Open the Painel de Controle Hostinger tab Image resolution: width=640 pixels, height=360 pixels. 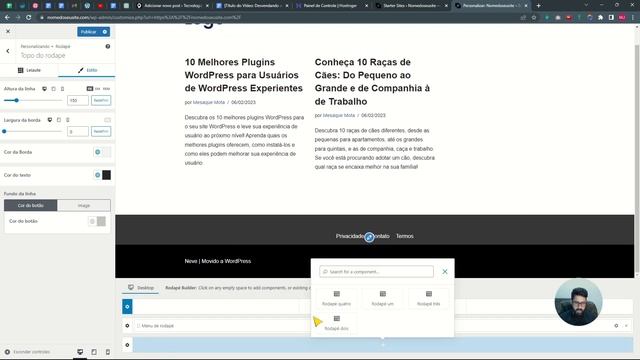point(331,6)
